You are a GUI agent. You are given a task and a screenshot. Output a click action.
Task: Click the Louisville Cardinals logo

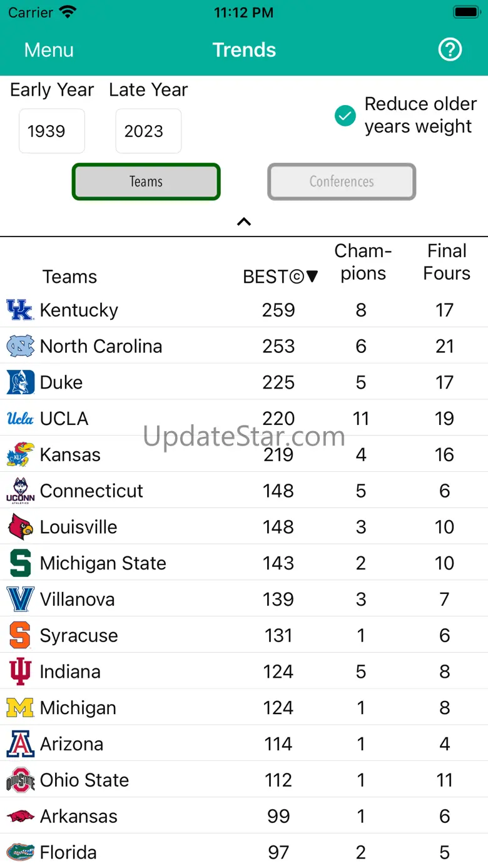click(20, 527)
